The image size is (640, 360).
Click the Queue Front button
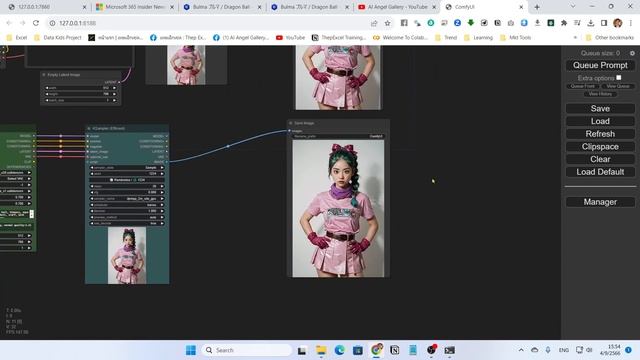(582, 86)
